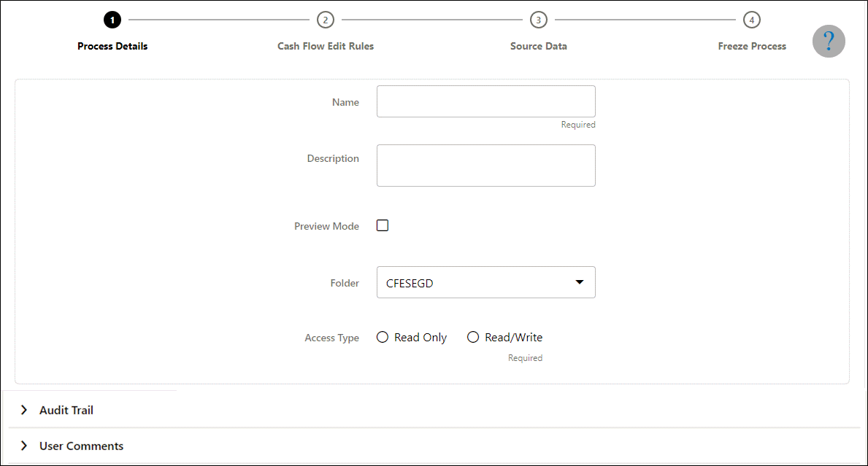This screenshot has width=868, height=466.
Task: Expand the User Comments section
Action: click(81, 446)
